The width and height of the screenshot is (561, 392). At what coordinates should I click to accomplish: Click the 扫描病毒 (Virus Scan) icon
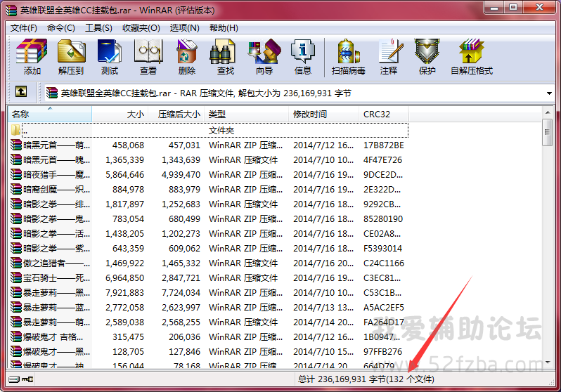click(348, 52)
